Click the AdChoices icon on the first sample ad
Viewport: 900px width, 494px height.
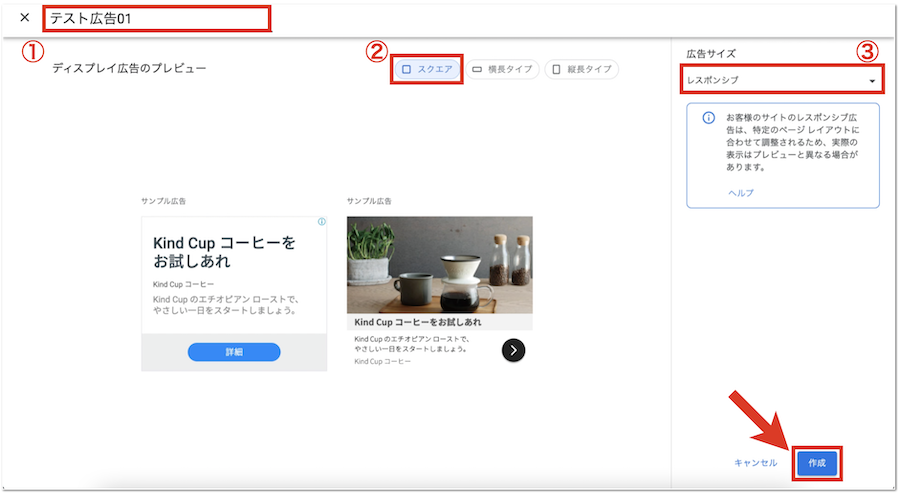tap(321, 222)
